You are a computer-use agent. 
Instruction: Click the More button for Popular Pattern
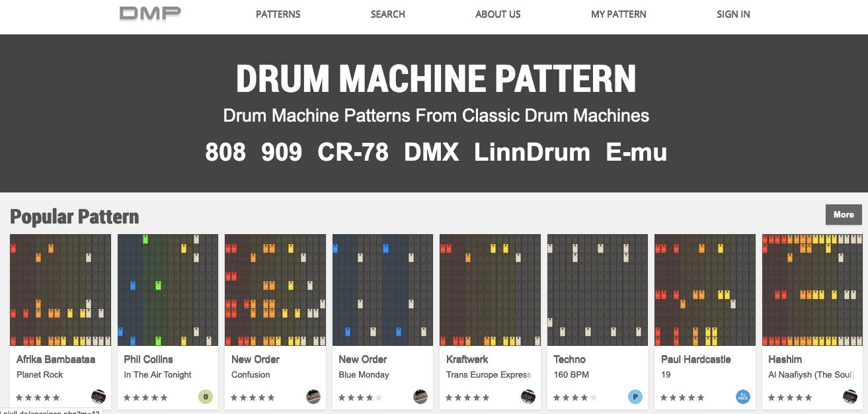point(844,214)
